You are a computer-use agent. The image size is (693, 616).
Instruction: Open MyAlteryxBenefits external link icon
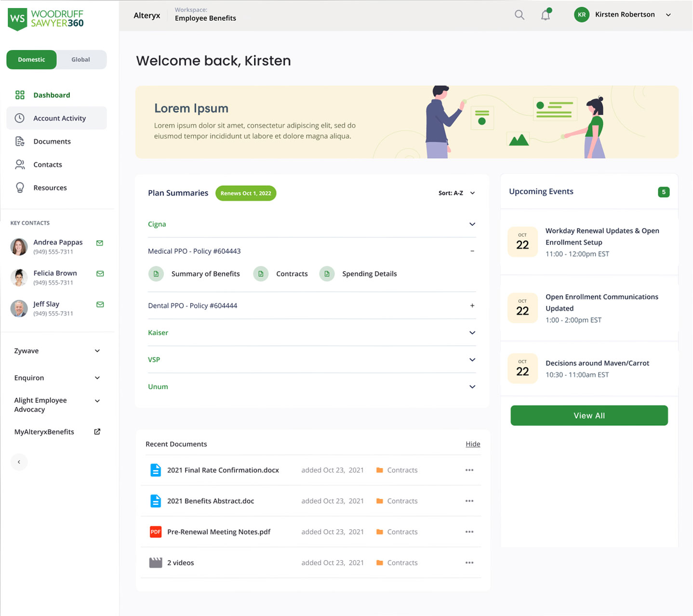(97, 432)
